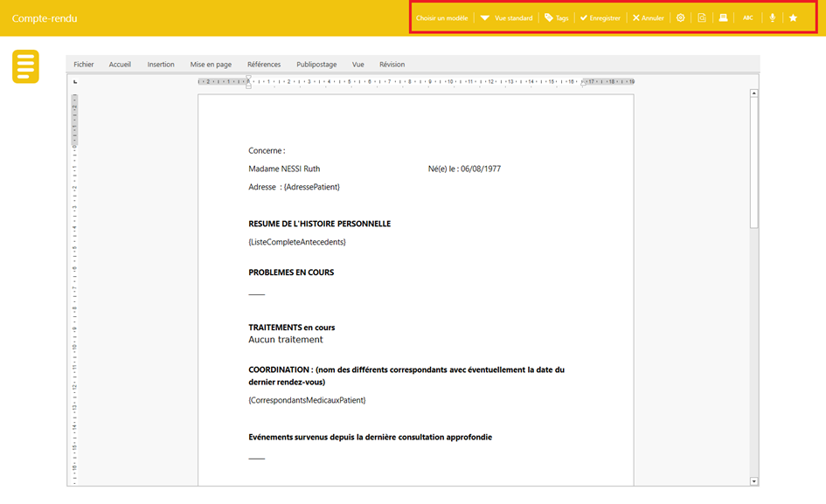Screen dimensions: 826x504
Task: Click the {AdressePatient} field in the document
Action: 311,187
